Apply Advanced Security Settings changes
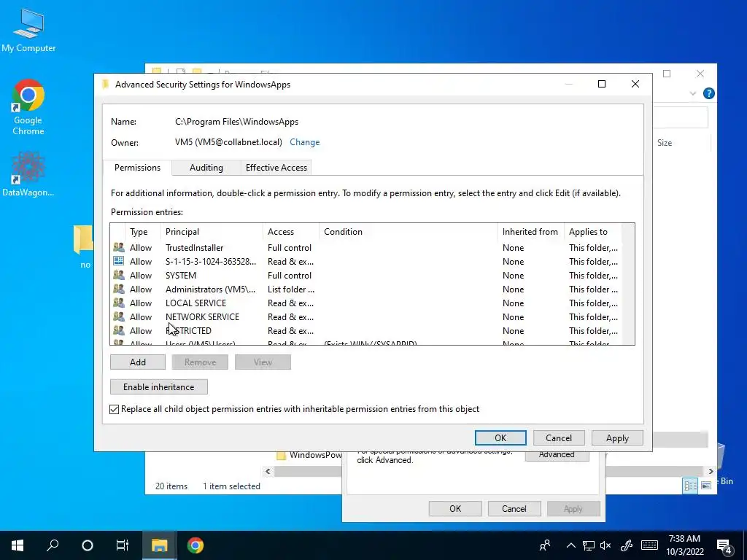This screenshot has height=560, width=747. pyautogui.click(x=617, y=437)
